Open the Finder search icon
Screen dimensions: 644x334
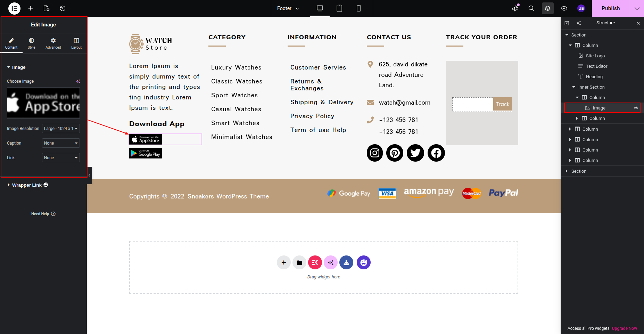click(x=531, y=8)
